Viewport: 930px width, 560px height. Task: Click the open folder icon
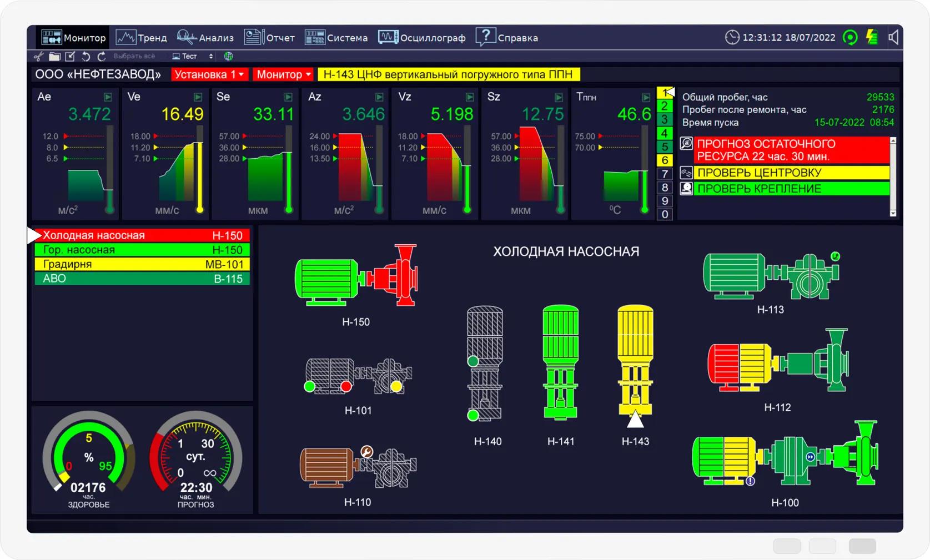(x=54, y=57)
